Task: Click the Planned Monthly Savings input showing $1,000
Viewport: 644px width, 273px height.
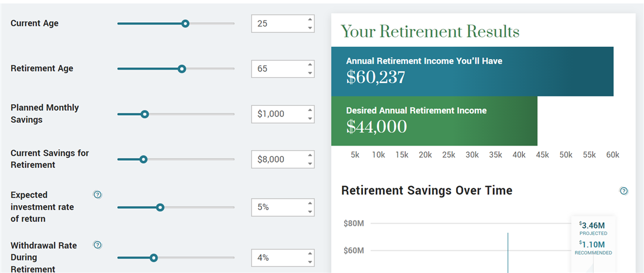Action: click(x=278, y=114)
